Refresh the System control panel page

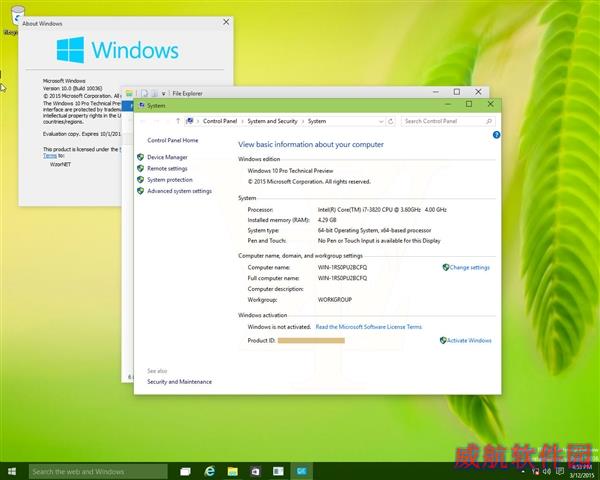click(x=391, y=121)
